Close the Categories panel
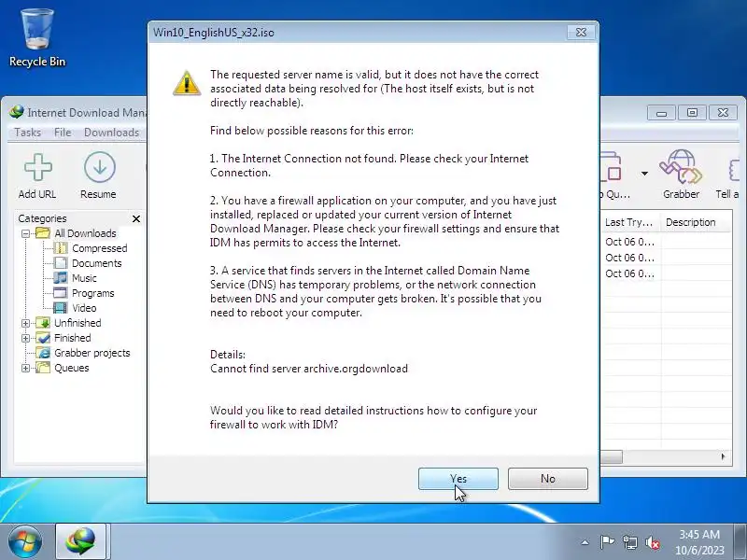 pos(136,218)
